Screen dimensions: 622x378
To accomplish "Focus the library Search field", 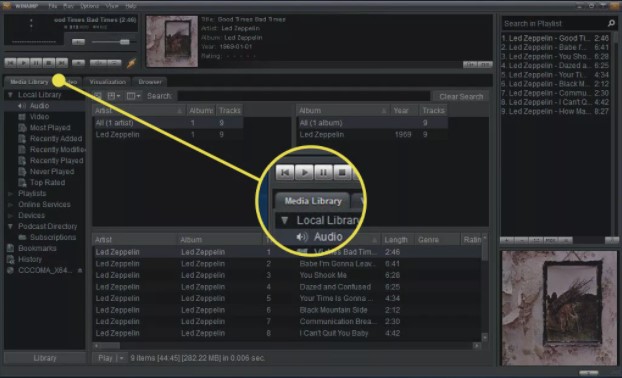I will point(304,96).
